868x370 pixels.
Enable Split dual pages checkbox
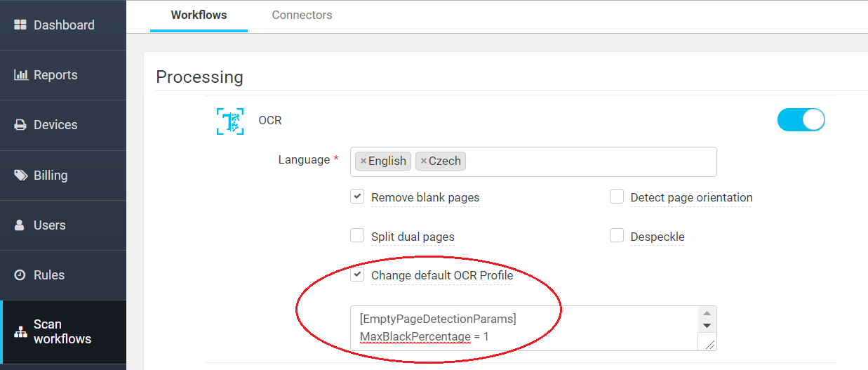click(x=357, y=236)
